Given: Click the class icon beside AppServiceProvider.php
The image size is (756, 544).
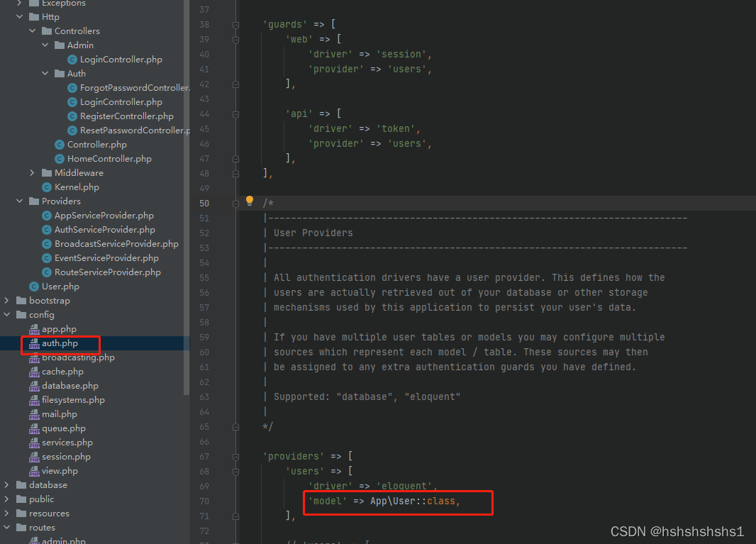Looking at the screenshot, I should click(x=47, y=216).
